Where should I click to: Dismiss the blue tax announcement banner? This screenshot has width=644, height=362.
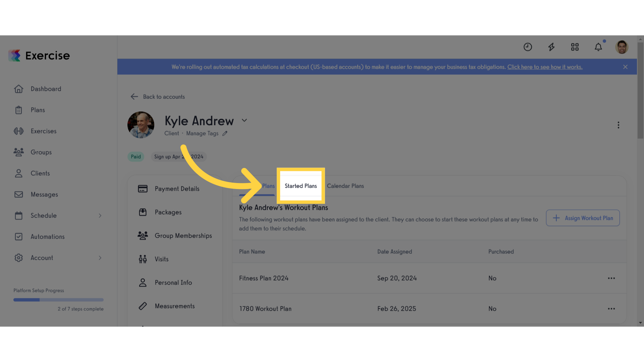(626, 67)
